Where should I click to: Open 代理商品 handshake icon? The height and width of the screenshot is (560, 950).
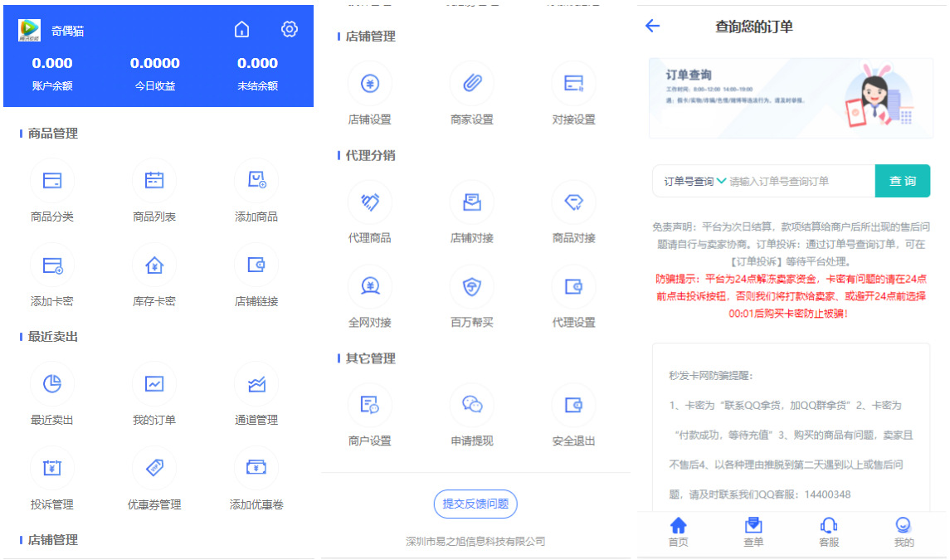pyautogui.click(x=369, y=202)
